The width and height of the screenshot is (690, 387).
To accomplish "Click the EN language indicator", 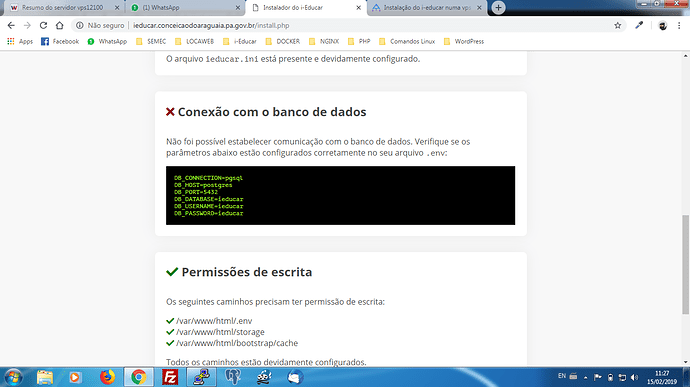I will coord(562,376).
